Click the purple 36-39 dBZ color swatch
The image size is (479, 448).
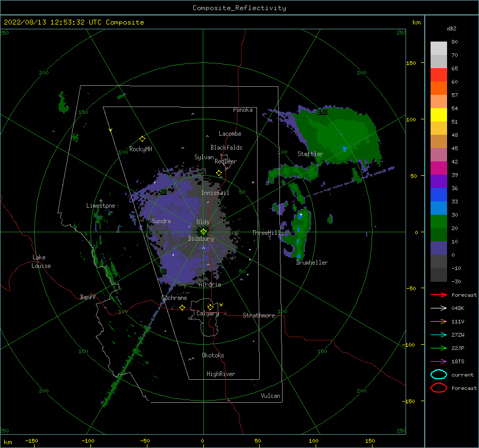pos(439,182)
